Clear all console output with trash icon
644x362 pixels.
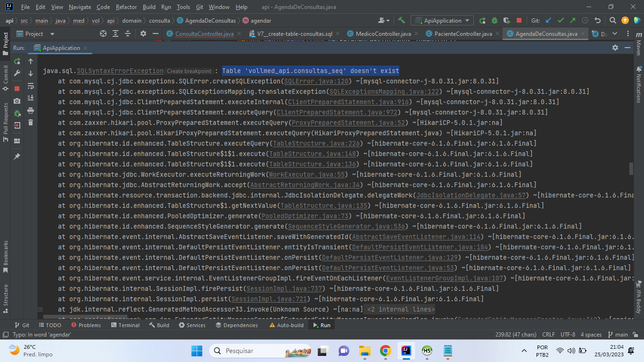31,123
